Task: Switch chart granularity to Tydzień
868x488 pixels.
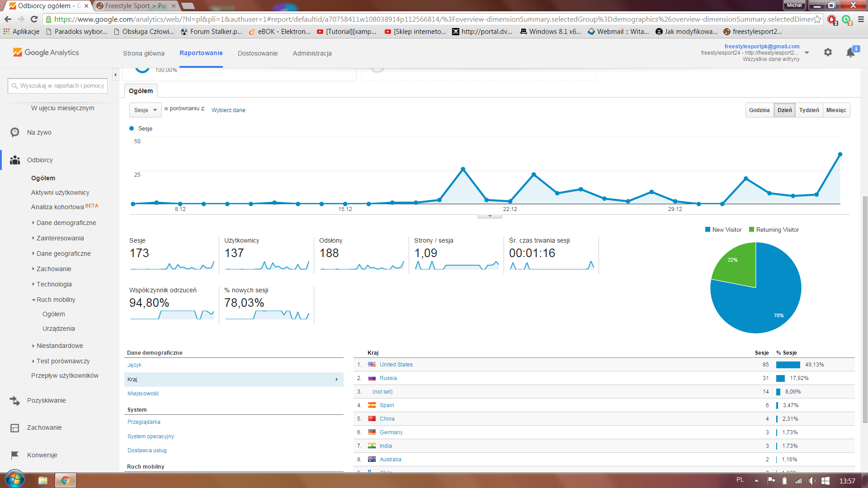Action: coord(809,110)
